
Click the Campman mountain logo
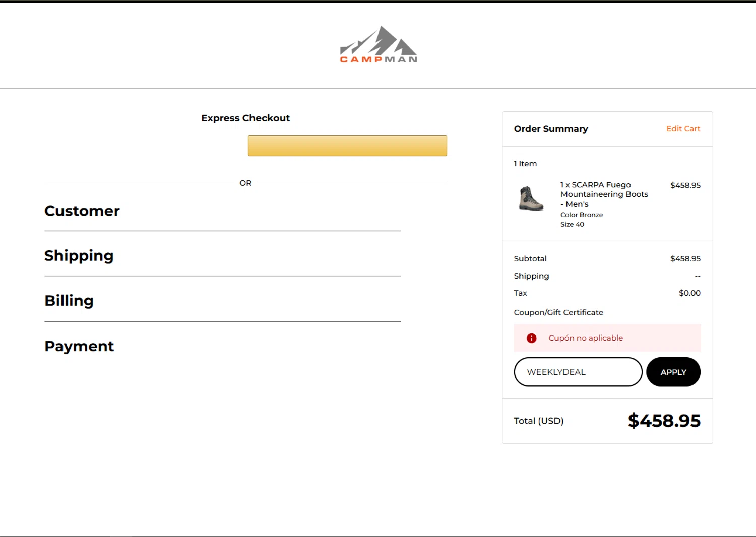click(379, 44)
